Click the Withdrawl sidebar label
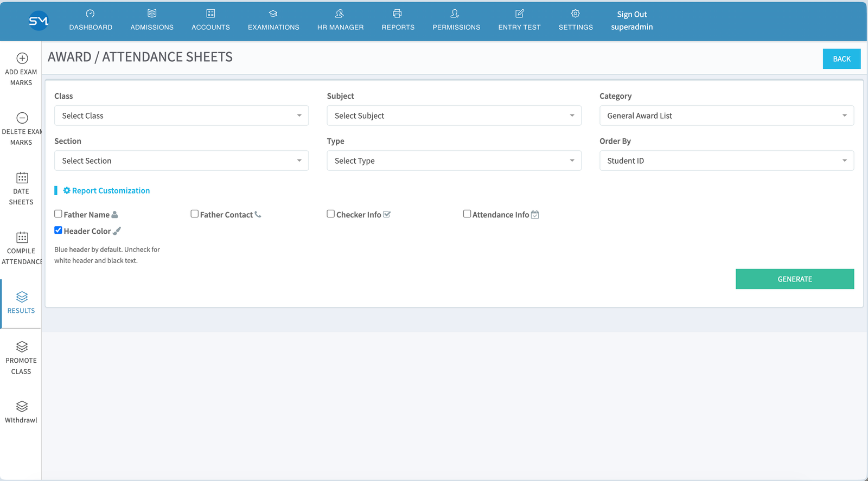This screenshot has width=868, height=481. [21, 420]
